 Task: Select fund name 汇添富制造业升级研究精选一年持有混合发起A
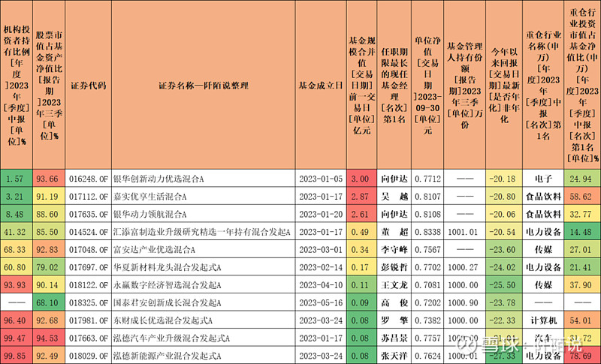coord(201,232)
